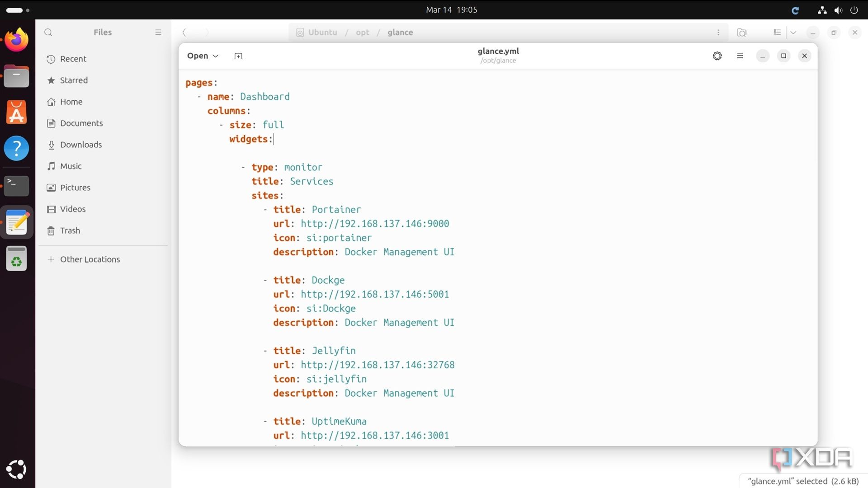This screenshot has width=868, height=488.
Task: Click the search icon in Files sidebar
Action: (48, 32)
